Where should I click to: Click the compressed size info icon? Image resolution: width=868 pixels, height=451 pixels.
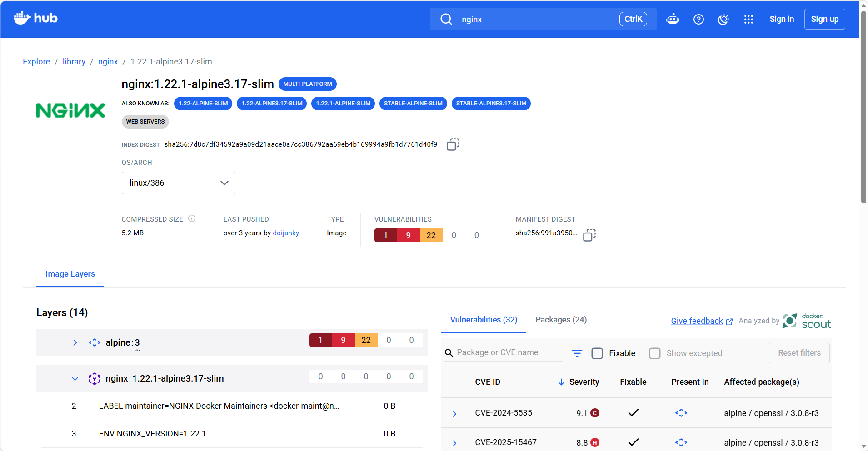[192, 218]
